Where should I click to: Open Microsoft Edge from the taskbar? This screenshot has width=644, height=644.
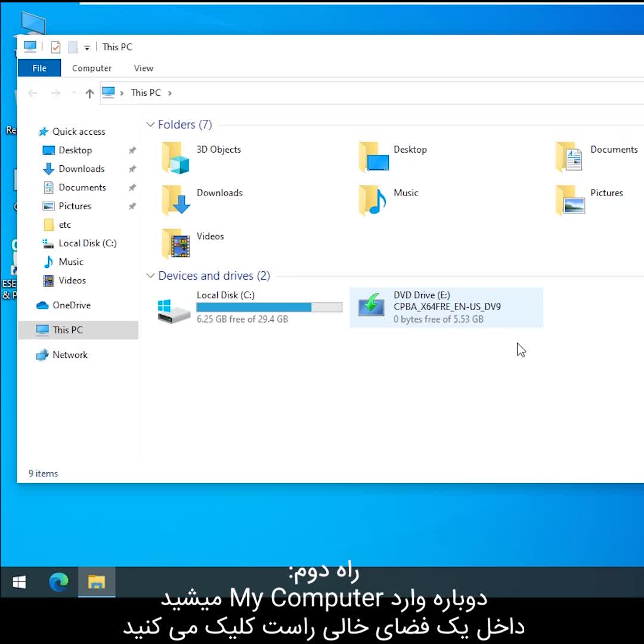58,581
